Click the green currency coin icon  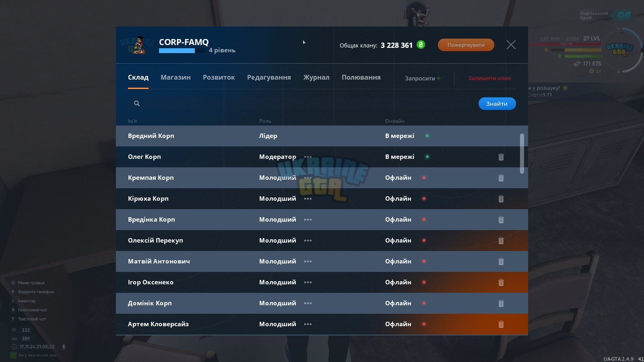pyautogui.click(x=421, y=45)
